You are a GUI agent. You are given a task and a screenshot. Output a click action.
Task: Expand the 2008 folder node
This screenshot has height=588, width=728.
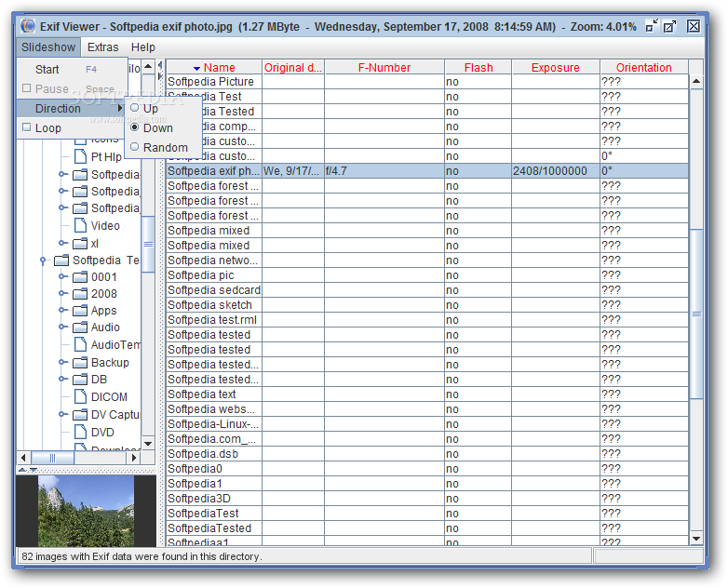62,293
